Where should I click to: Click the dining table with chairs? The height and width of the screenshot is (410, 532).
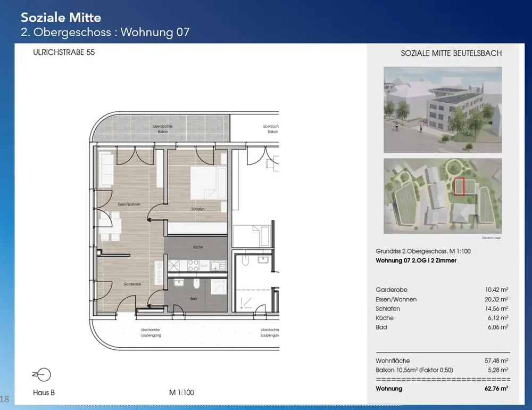(x=111, y=225)
